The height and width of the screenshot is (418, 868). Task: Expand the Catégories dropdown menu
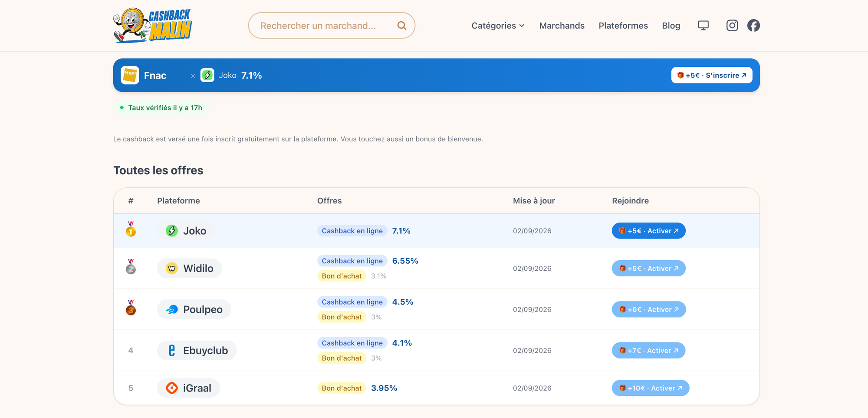pyautogui.click(x=498, y=26)
